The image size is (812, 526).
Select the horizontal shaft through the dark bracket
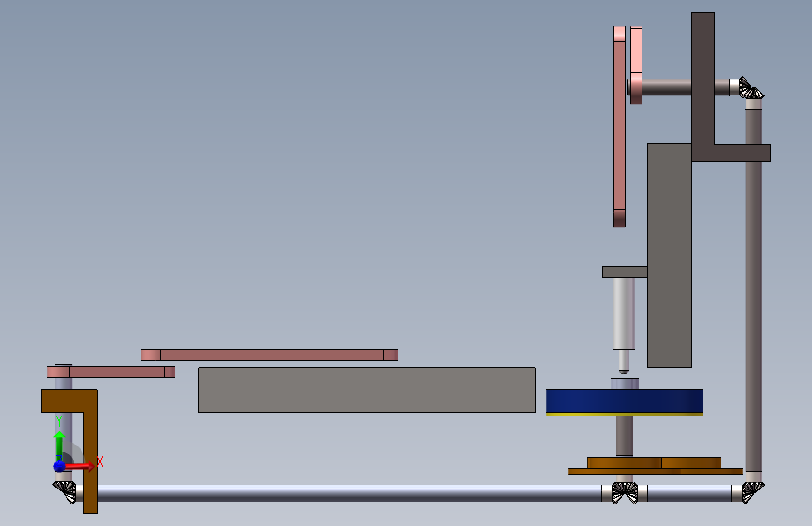coord(667,87)
